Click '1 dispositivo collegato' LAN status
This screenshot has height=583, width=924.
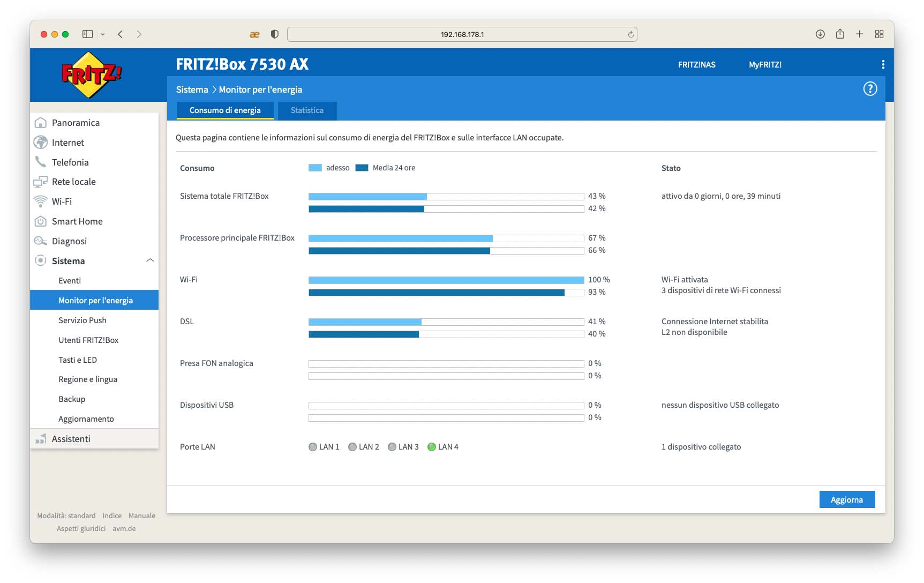point(701,447)
